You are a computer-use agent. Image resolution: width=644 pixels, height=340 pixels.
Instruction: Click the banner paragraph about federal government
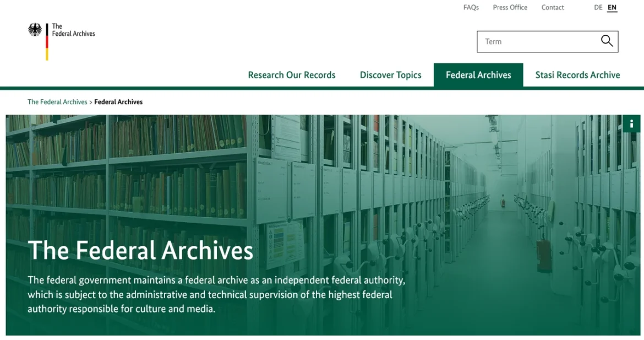point(216,294)
